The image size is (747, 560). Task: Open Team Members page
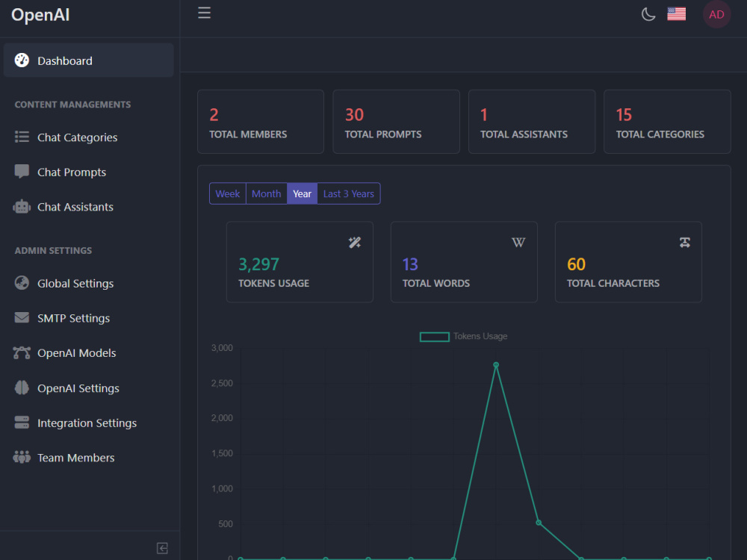pyautogui.click(x=75, y=458)
